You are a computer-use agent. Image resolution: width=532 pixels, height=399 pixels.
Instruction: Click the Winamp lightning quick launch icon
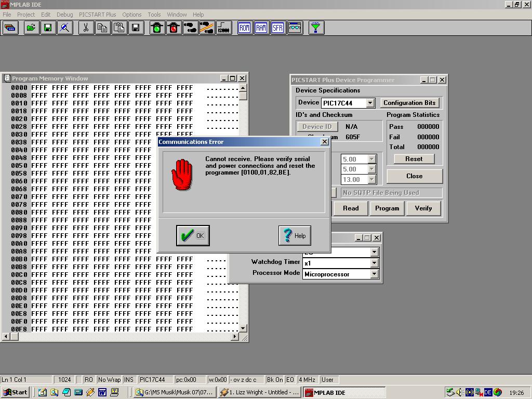click(90, 392)
